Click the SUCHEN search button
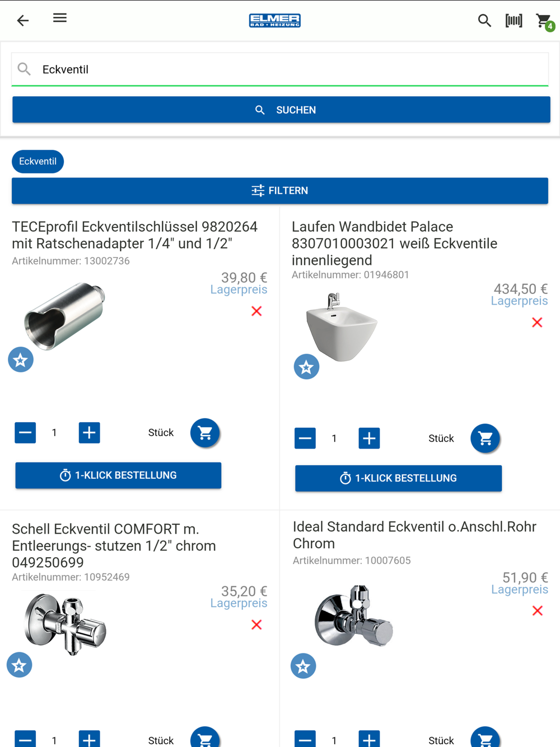 point(281,110)
